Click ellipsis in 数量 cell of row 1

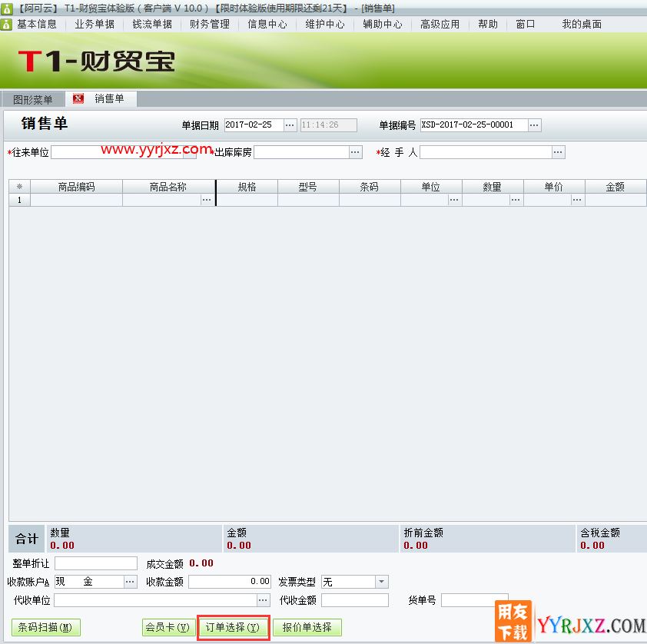[x=516, y=200]
